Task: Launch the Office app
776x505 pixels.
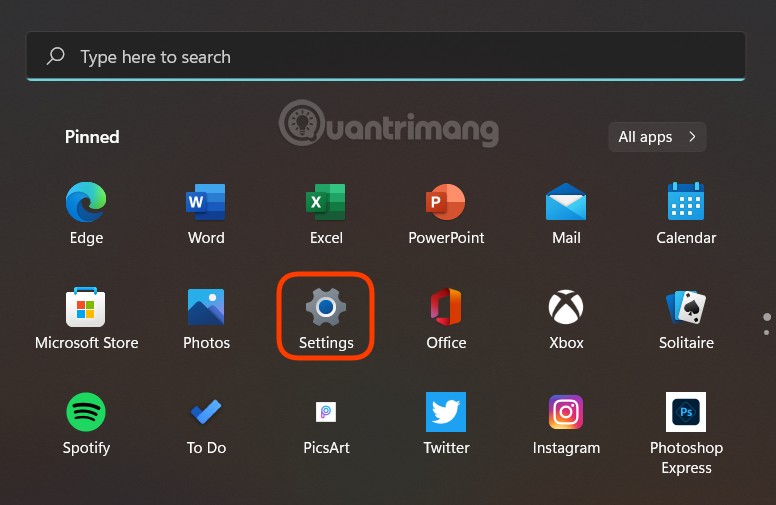Action: (x=446, y=307)
